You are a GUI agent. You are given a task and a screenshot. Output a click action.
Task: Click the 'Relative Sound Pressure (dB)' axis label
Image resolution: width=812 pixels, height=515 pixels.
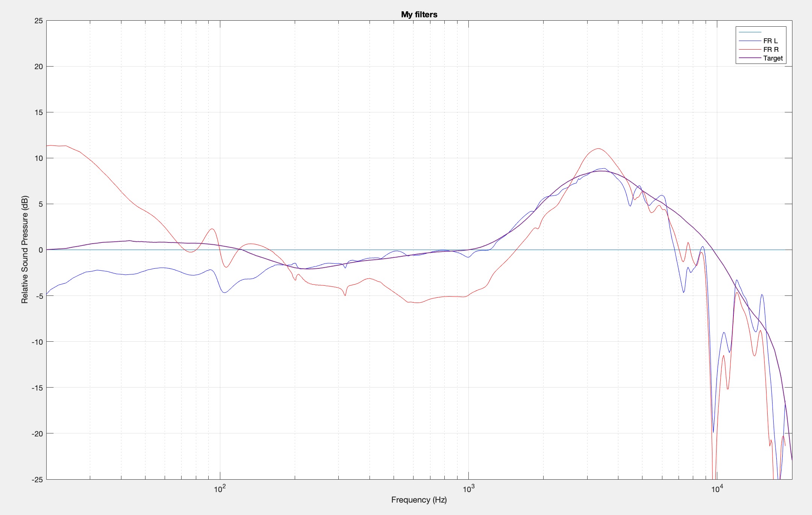click(x=25, y=249)
